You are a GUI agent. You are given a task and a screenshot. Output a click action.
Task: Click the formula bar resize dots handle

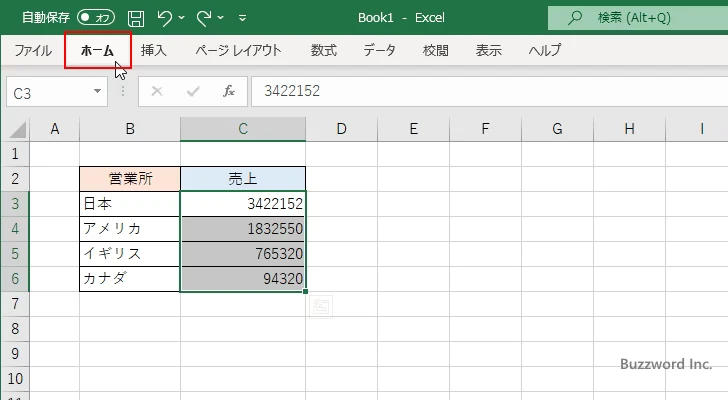tap(123, 91)
